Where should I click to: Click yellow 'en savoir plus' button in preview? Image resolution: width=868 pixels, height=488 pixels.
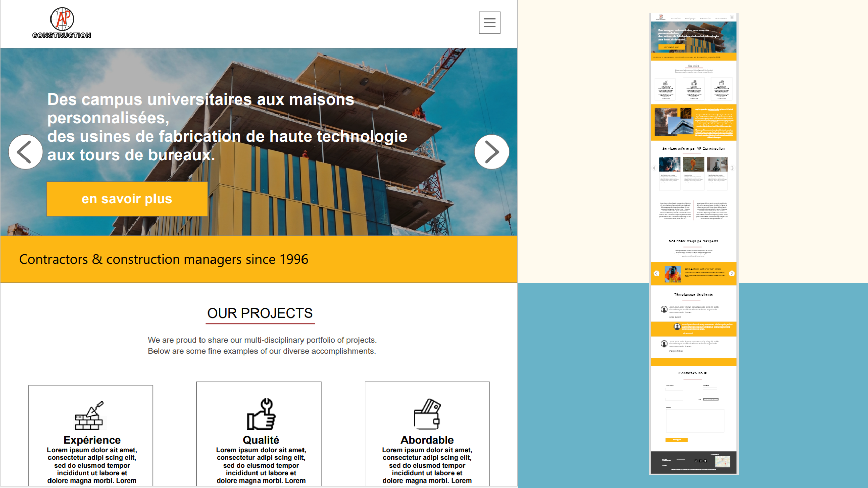[672, 47]
